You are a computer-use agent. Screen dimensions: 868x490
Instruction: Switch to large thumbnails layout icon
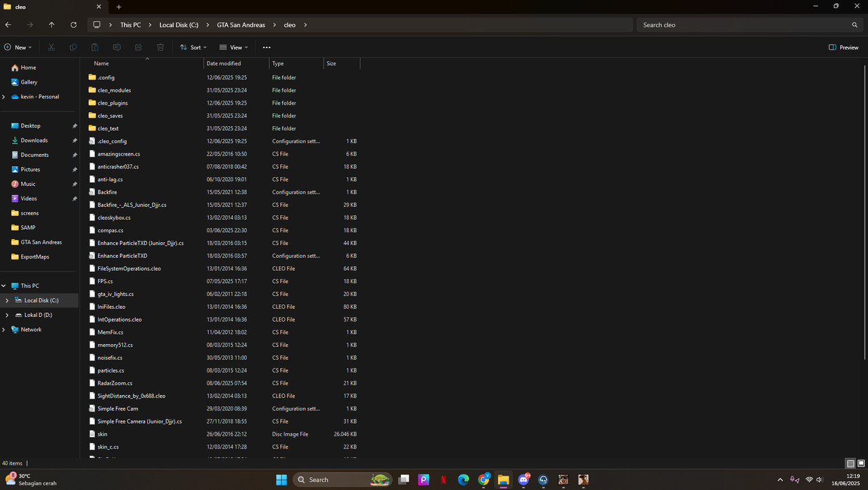tap(861, 464)
